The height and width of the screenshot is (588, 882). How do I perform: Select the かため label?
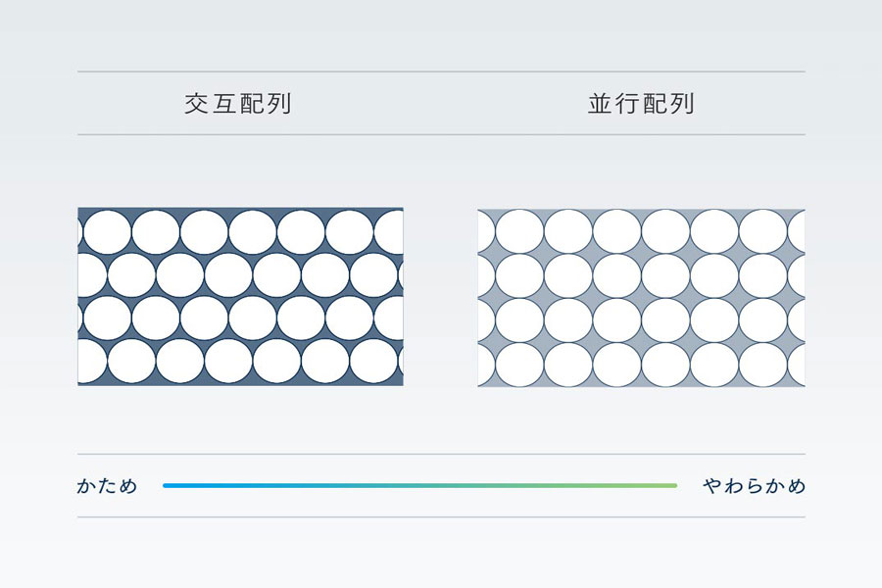(x=107, y=486)
